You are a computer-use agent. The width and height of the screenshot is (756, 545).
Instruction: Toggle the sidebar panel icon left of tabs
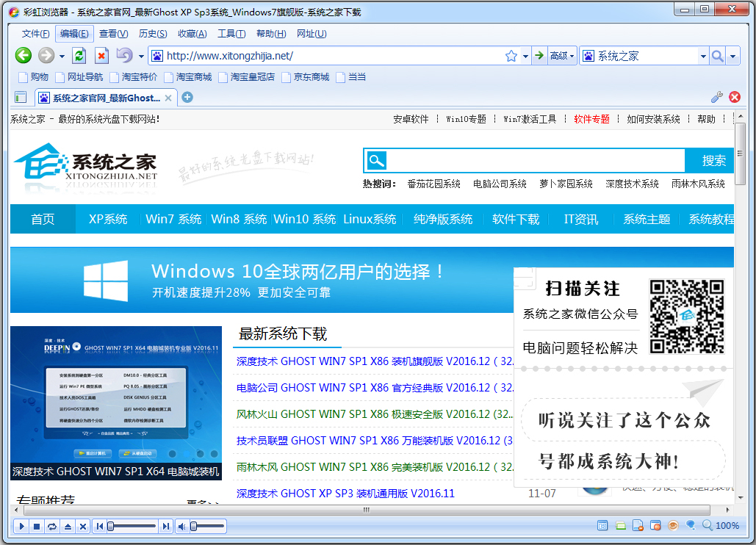click(x=21, y=97)
